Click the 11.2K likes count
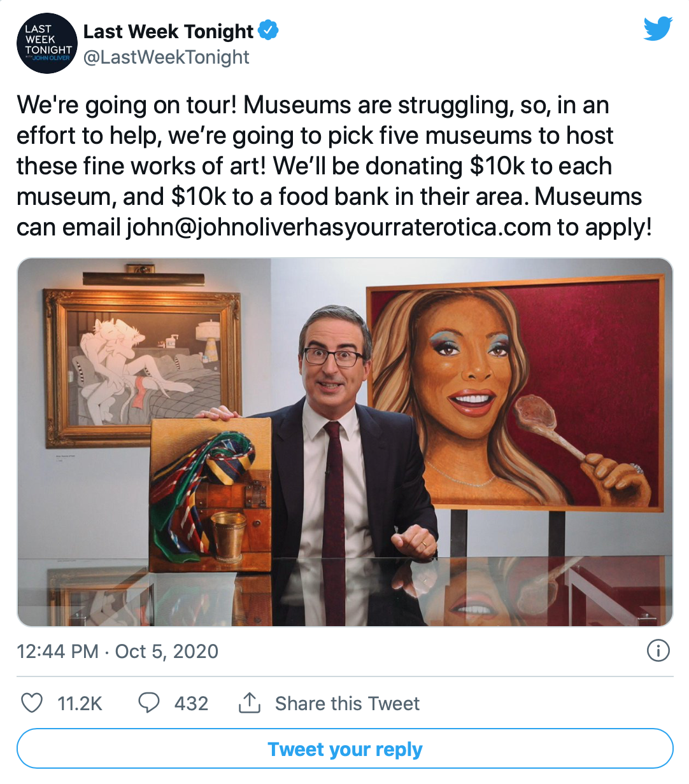This screenshot has height=784, width=689. [80, 703]
